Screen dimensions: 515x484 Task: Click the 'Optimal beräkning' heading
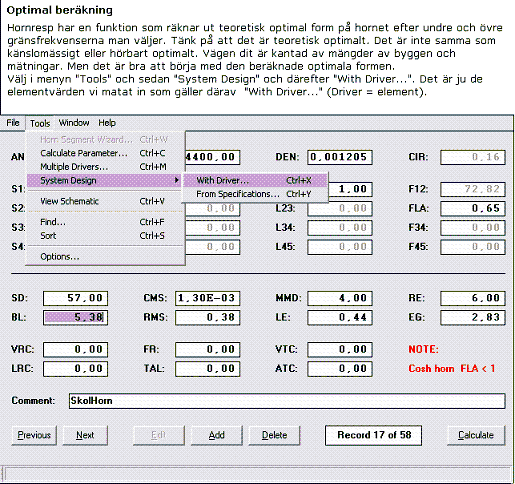click(x=60, y=10)
